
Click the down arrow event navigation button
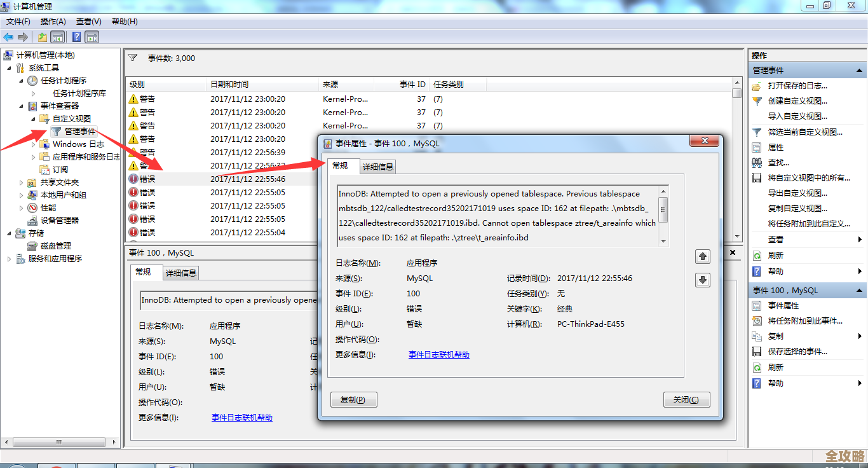pos(702,279)
